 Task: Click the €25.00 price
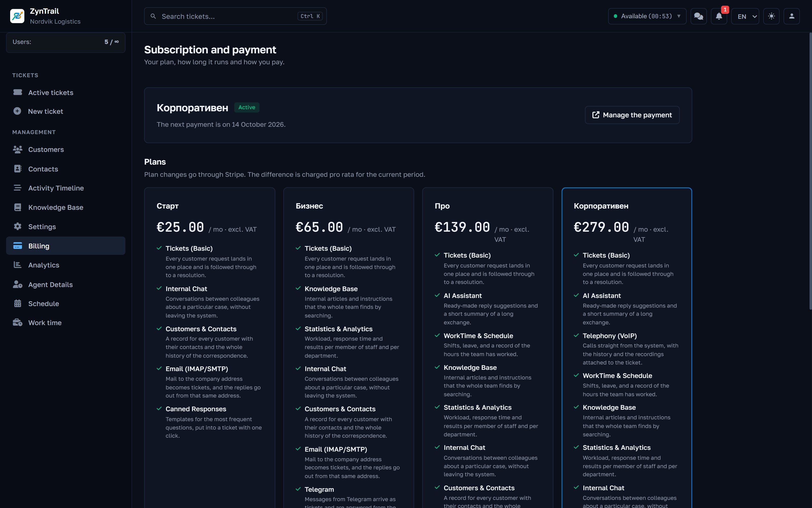click(x=180, y=227)
